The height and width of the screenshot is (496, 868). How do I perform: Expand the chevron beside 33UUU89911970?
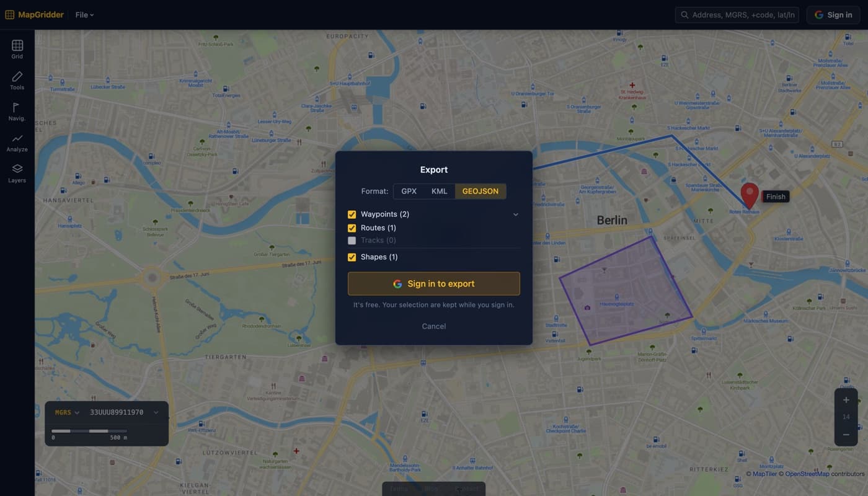(x=156, y=412)
